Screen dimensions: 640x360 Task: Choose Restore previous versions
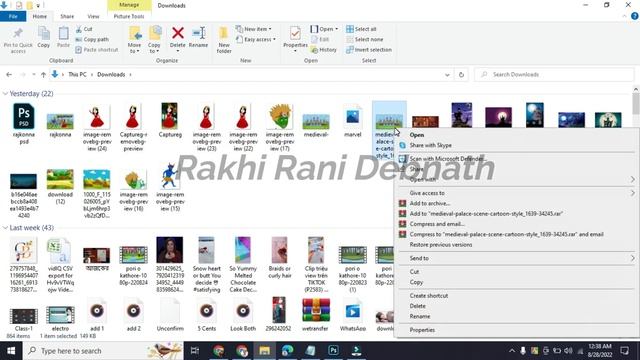tap(441, 244)
